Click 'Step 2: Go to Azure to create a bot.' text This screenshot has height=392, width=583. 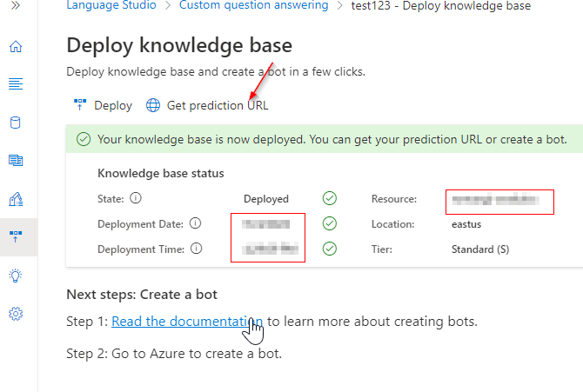(174, 354)
